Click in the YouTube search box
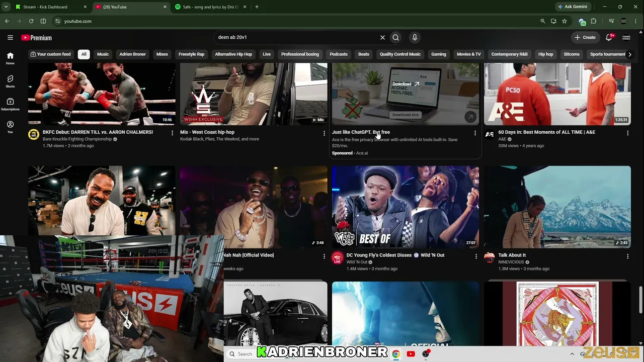The image size is (644, 362). coord(297,37)
